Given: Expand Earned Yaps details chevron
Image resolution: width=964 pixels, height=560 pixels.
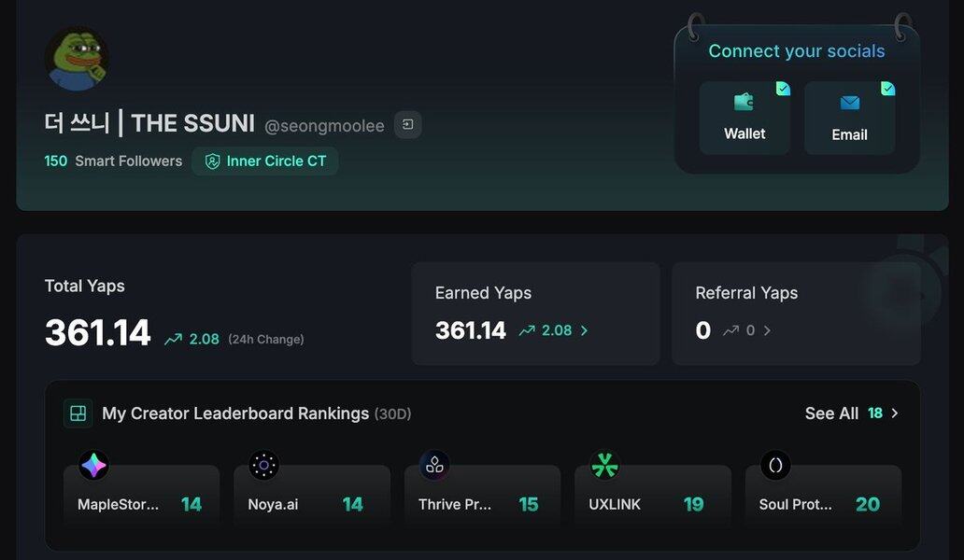Looking at the screenshot, I should coord(585,330).
